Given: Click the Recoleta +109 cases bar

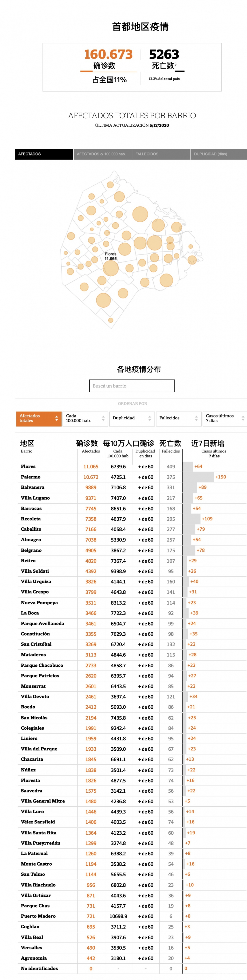Looking at the screenshot, I should (x=191, y=519).
